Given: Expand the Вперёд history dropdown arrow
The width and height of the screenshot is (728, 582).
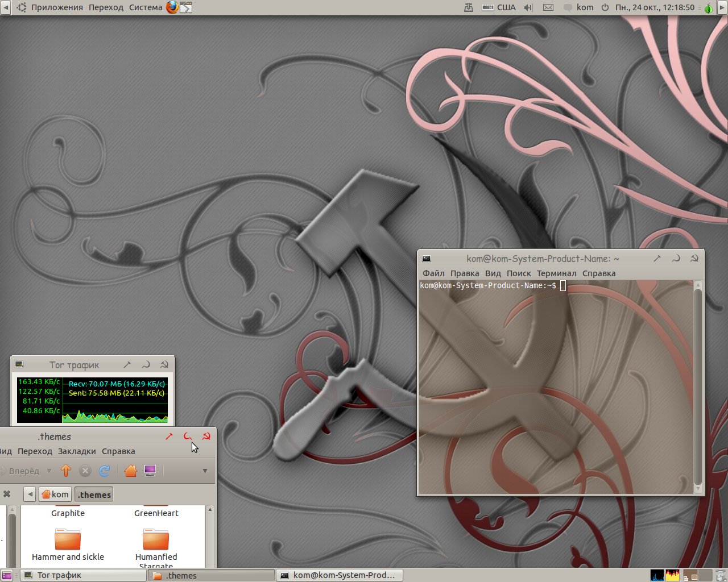Looking at the screenshot, I should tap(49, 471).
